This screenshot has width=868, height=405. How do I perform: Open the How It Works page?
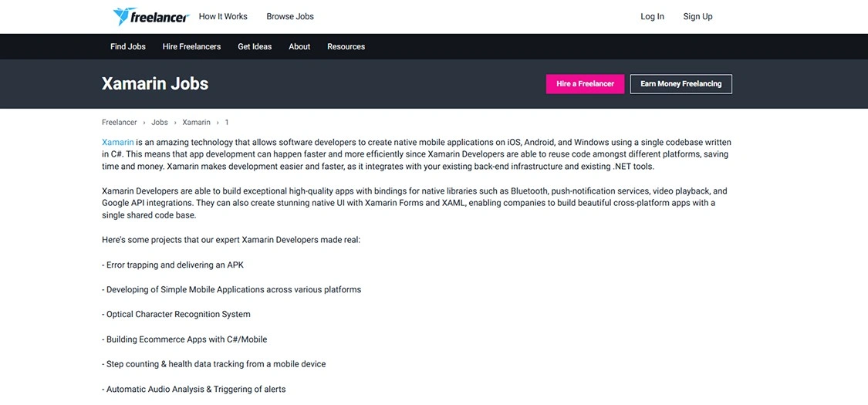pyautogui.click(x=223, y=16)
